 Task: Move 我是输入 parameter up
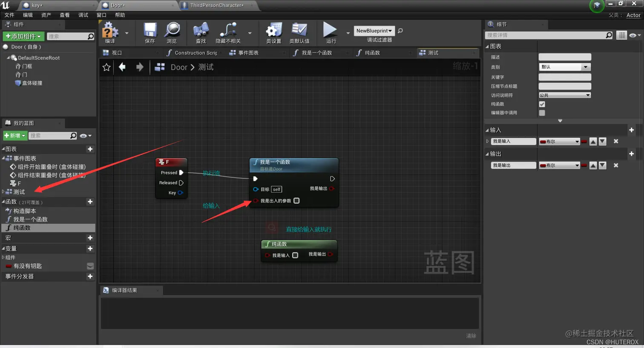593,142
